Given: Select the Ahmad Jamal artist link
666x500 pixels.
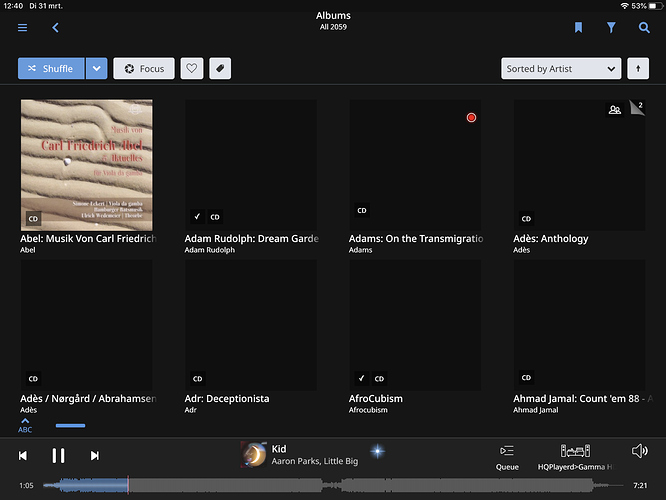Looking at the screenshot, I should pos(536,410).
